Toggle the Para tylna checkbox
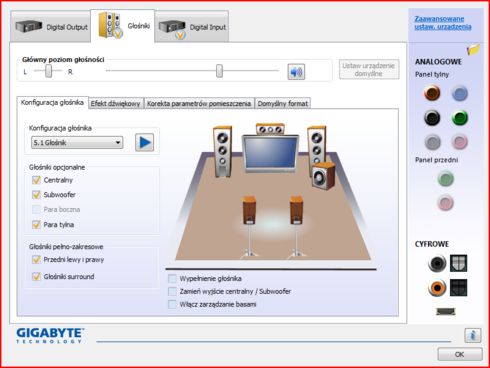Viewport: 490px width, 368px height. pos(36,224)
